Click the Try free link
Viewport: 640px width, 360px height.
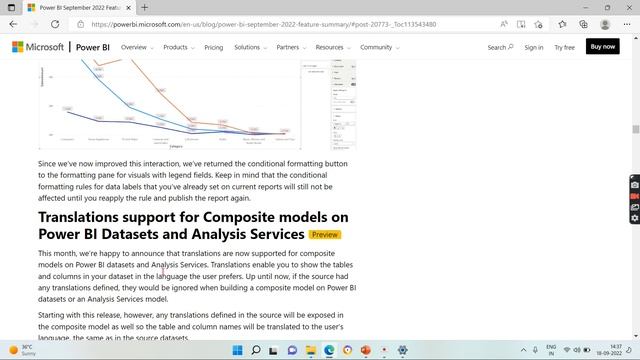click(564, 47)
